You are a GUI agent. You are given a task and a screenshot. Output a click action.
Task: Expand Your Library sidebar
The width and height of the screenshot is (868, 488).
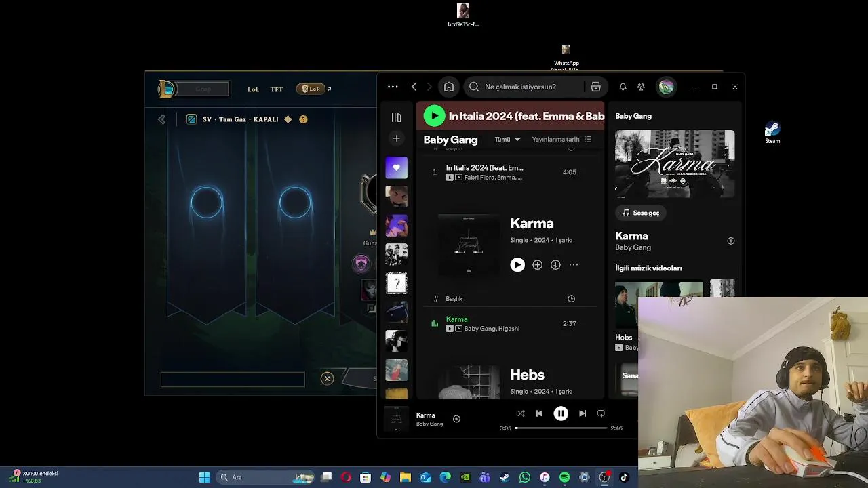click(x=397, y=117)
